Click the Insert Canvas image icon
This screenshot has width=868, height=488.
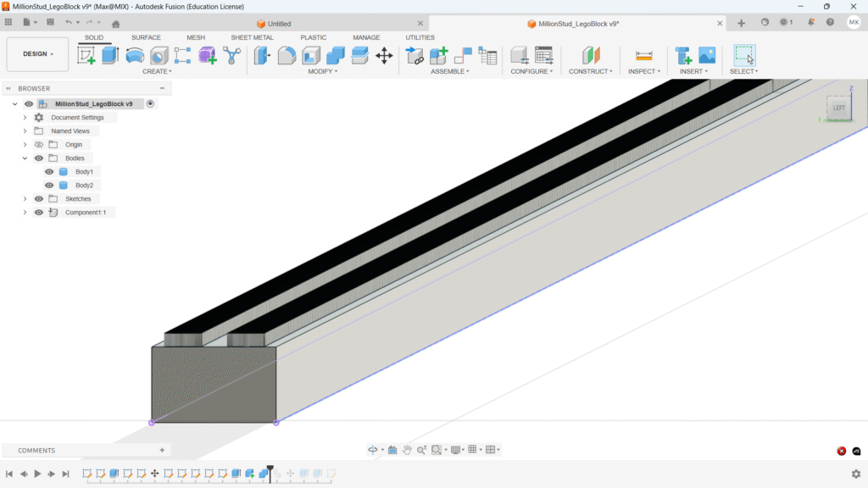click(x=707, y=56)
